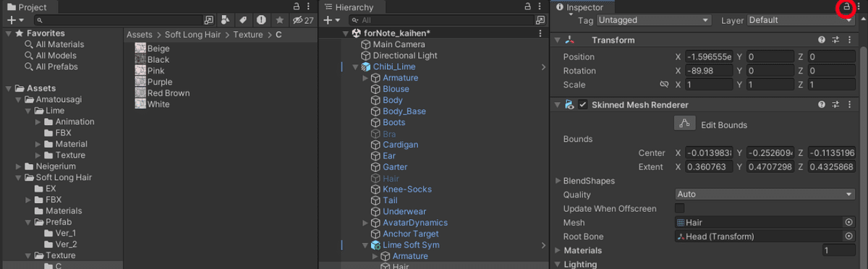The image size is (868, 269).
Task: Open Transform component help (question mark)
Action: pyautogui.click(x=822, y=40)
